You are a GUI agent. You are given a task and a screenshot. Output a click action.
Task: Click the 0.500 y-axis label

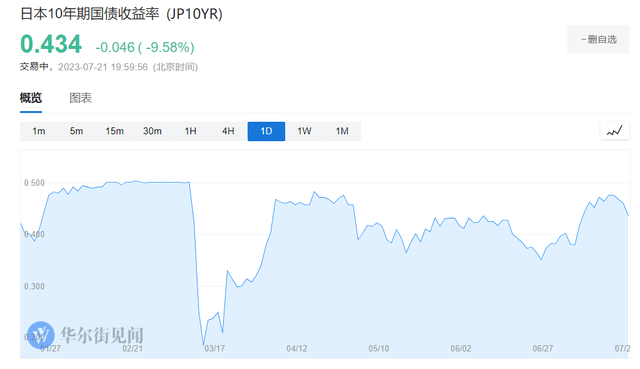[x=34, y=183]
